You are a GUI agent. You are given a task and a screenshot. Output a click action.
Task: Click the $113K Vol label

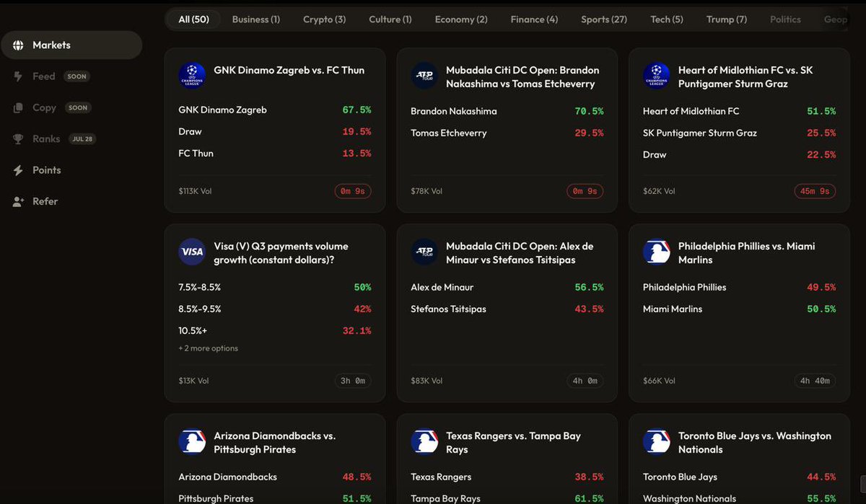coord(195,191)
